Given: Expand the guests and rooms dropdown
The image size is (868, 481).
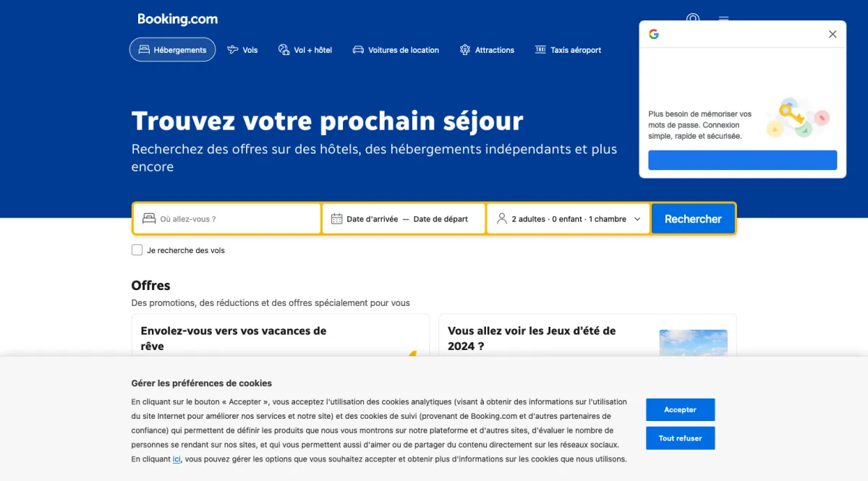Looking at the screenshot, I should click(569, 218).
